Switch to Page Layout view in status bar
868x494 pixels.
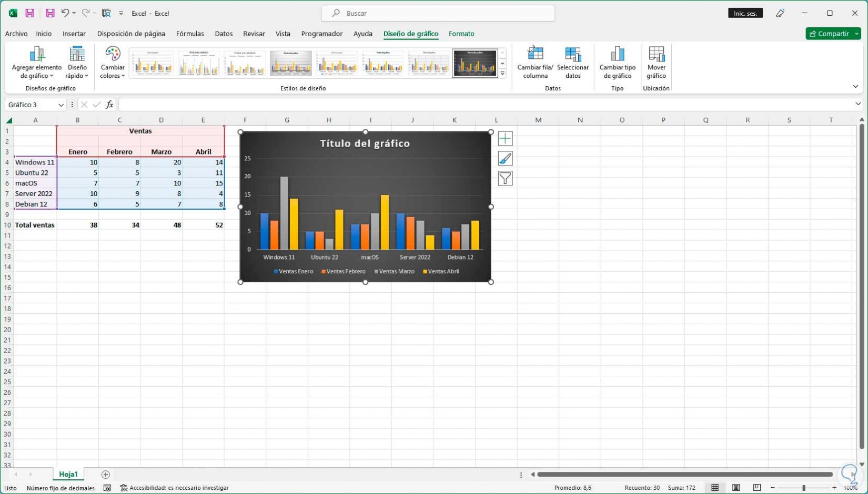[736, 488]
